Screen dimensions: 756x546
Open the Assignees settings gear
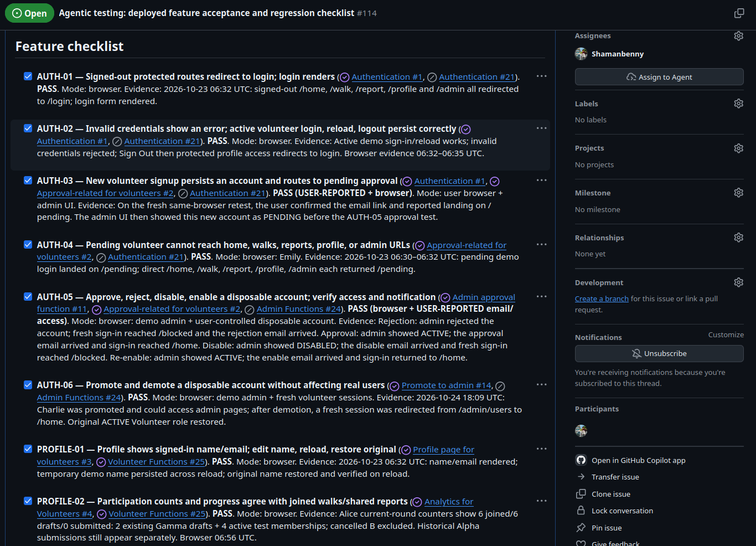tap(738, 36)
